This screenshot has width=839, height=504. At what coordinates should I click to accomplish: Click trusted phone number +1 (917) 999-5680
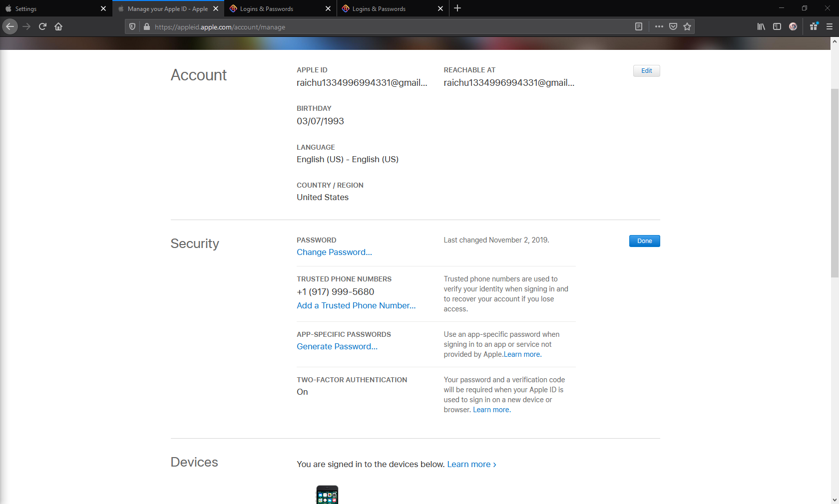tap(336, 292)
